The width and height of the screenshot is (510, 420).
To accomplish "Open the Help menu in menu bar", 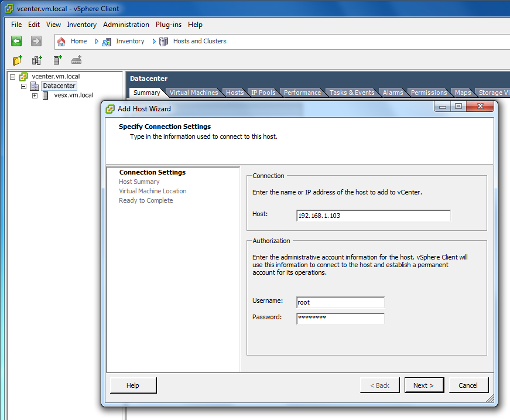I will point(195,25).
